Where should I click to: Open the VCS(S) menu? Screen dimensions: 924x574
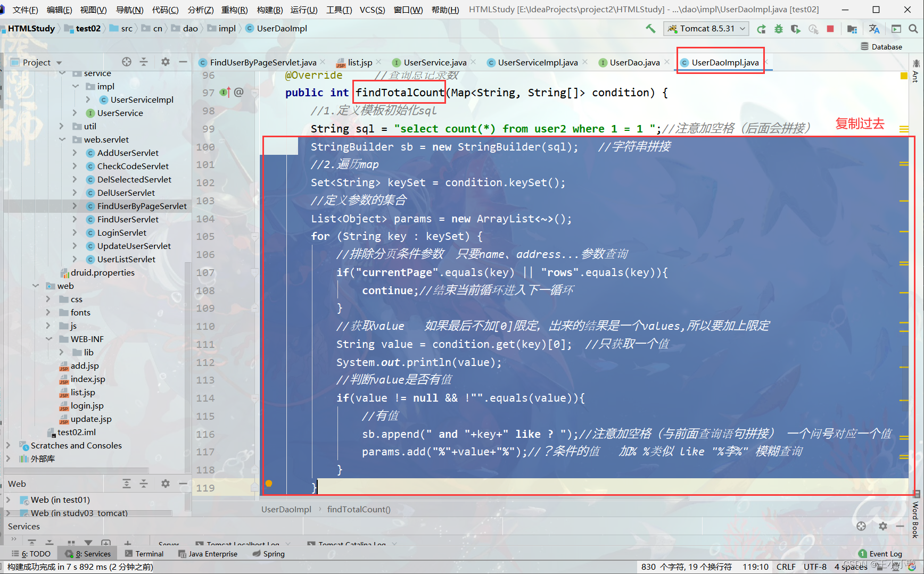point(372,10)
